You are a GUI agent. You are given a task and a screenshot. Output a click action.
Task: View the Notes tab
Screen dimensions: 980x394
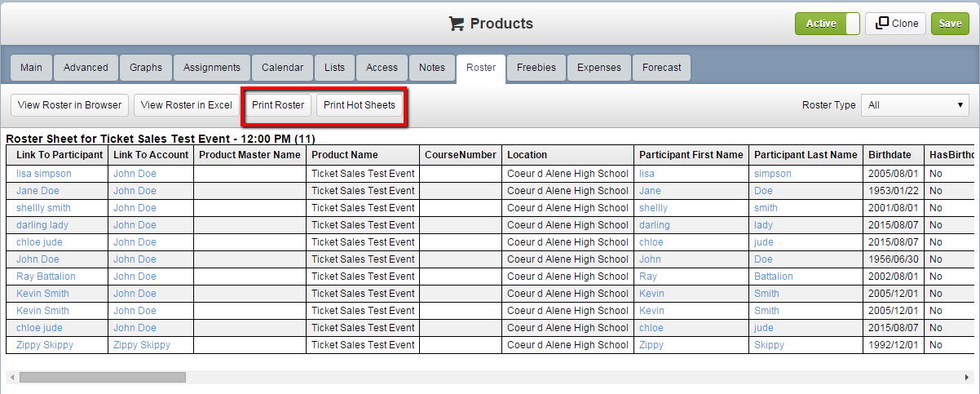click(432, 68)
